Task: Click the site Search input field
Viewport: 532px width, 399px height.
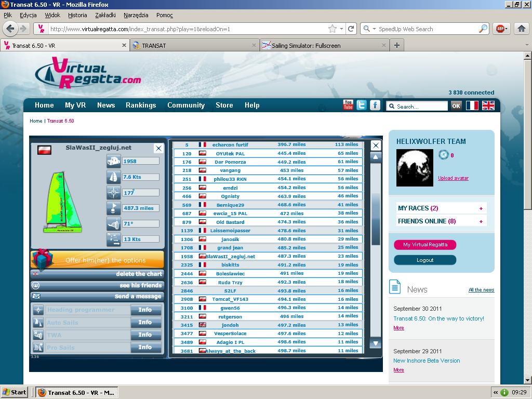Action: click(420, 106)
